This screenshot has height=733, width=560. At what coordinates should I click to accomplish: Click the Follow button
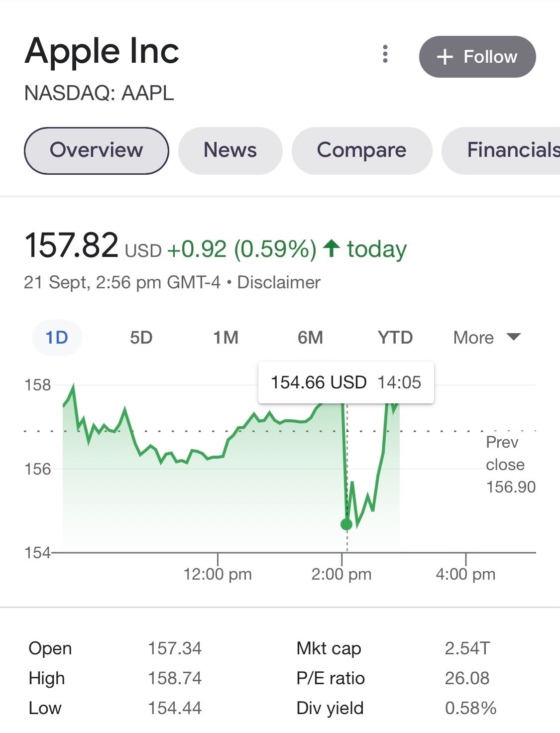[x=477, y=57]
